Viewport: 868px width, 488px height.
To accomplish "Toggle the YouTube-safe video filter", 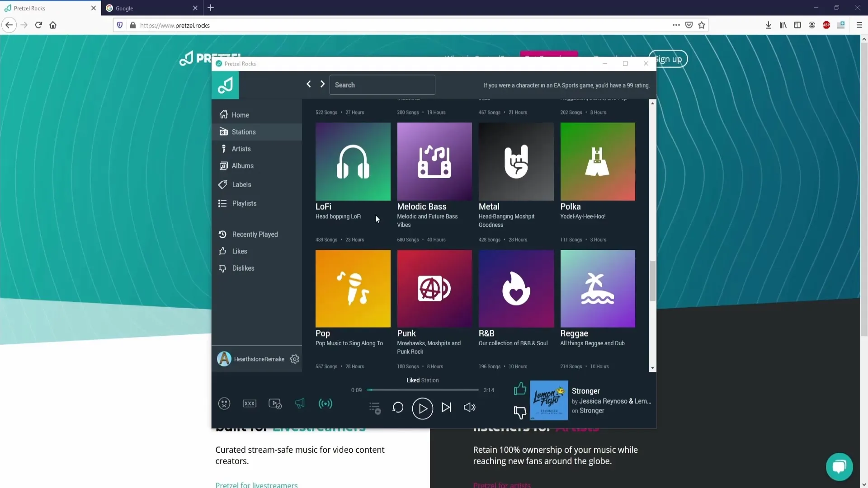I will [275, 404].
